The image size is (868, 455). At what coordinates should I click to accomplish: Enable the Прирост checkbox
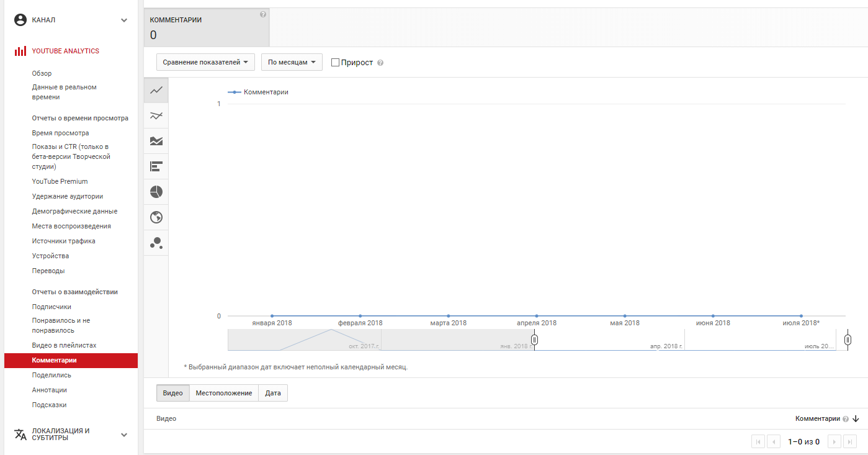pos(336,63)
